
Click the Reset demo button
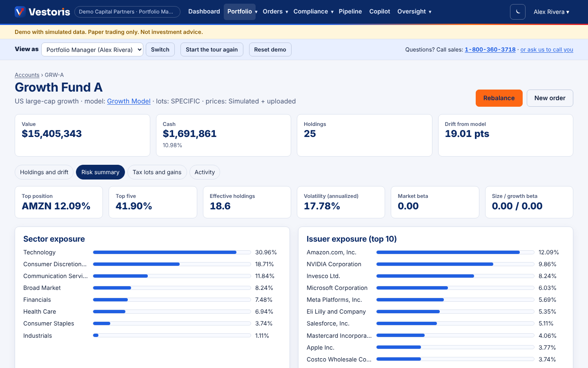coord(270,49)
